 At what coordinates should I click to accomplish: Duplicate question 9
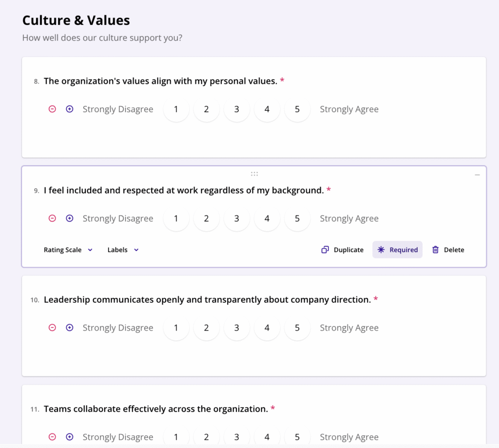click(343, 250)
